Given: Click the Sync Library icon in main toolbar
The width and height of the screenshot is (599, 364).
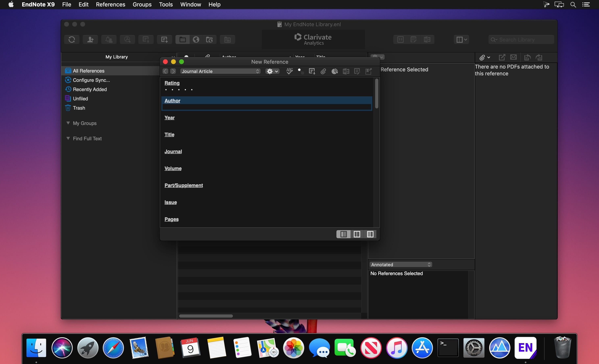Looking at the screenshot, I should point(72,39).
